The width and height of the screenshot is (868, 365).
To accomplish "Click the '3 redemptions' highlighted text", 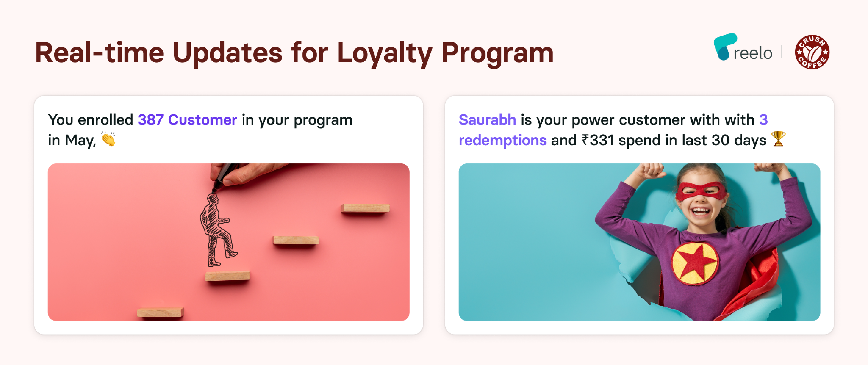I will pos(613,130).
